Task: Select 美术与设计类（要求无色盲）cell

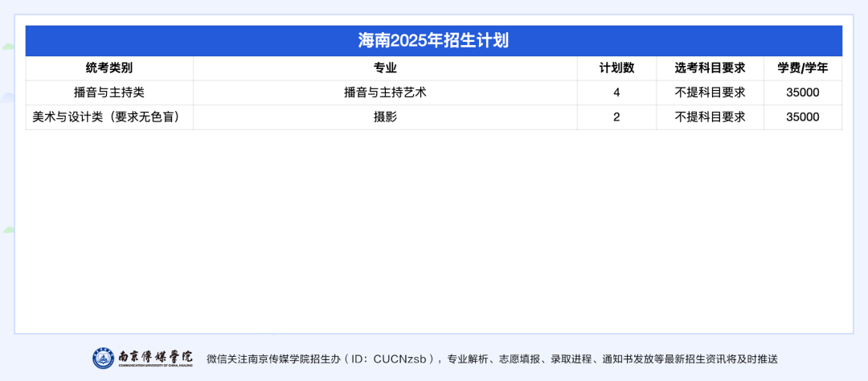Action: (x=109, y=117)
